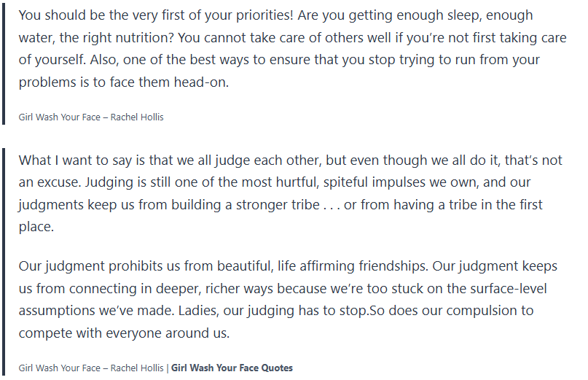
Task: Click the first blockquote's left border bar
Action: point(4,64)
